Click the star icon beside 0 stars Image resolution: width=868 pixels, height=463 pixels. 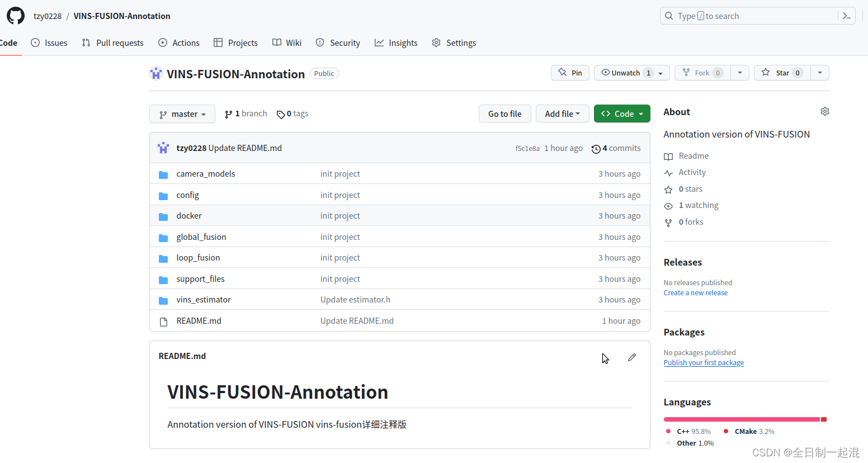pyautogui.click(x=668, y=190)
